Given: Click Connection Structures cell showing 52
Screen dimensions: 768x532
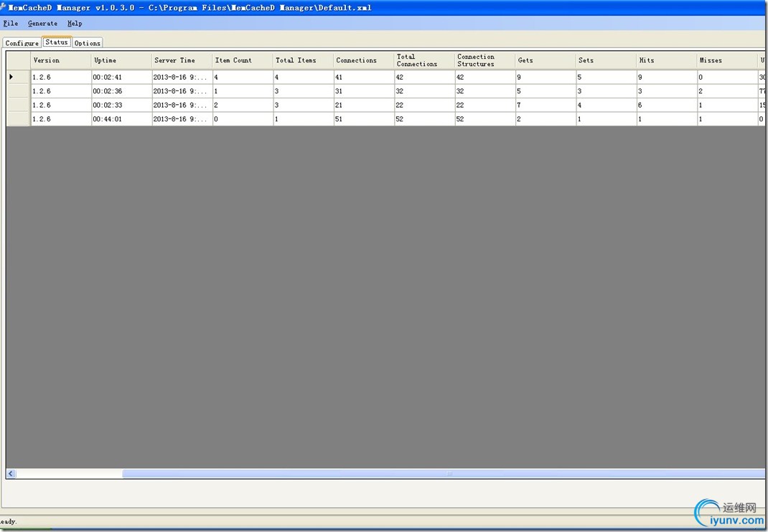Looking at the screenshot, I should click(485, 119).
